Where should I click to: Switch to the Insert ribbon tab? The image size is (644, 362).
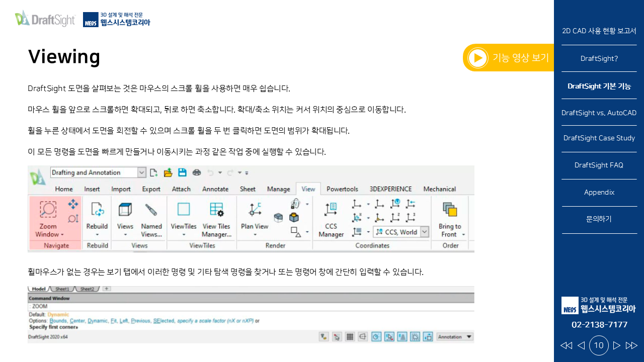click(92, 189)
